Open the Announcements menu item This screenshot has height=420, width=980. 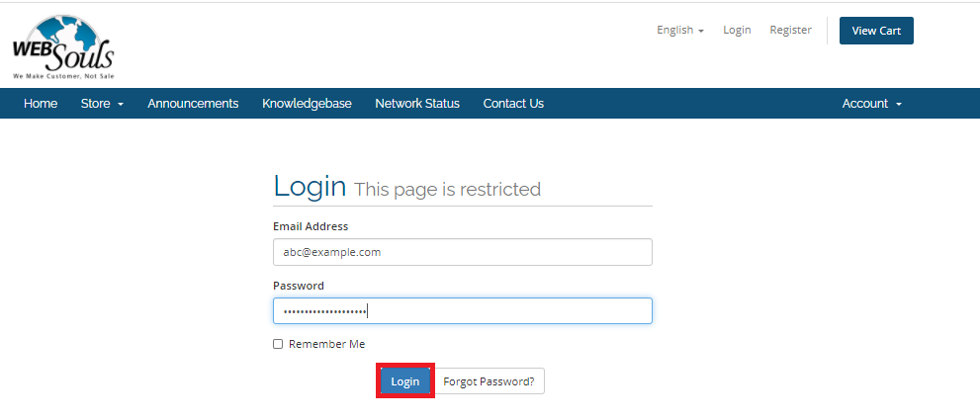click(x=193, y=104)
